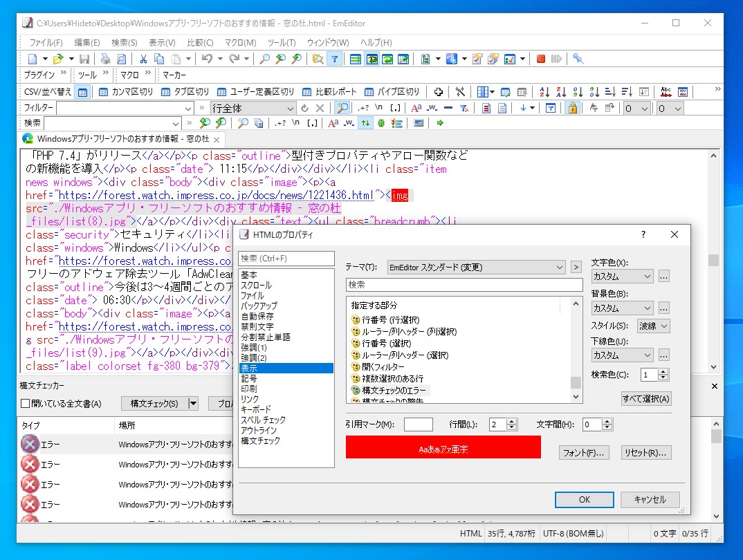Toggle the padlock icon in the filter toolbar
743x560 pixels.
572,108
